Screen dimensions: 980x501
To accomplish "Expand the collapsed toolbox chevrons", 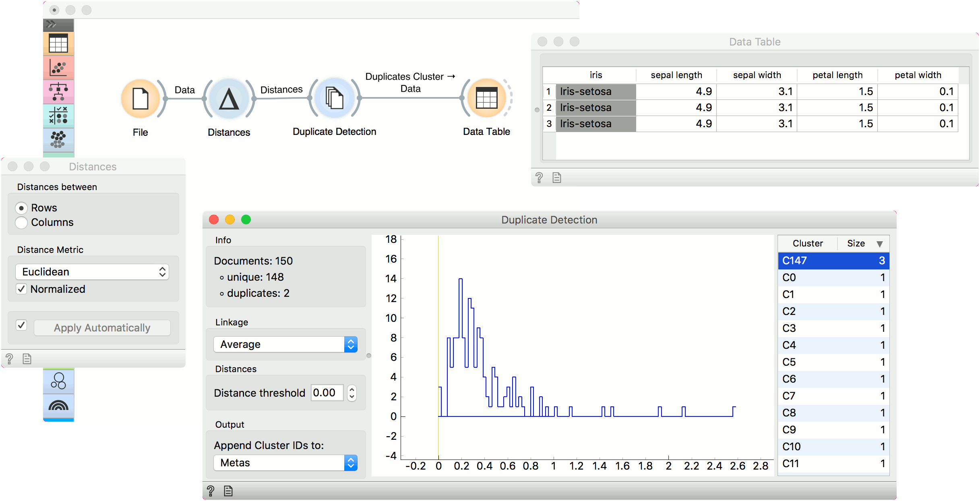I will [51, 25].
